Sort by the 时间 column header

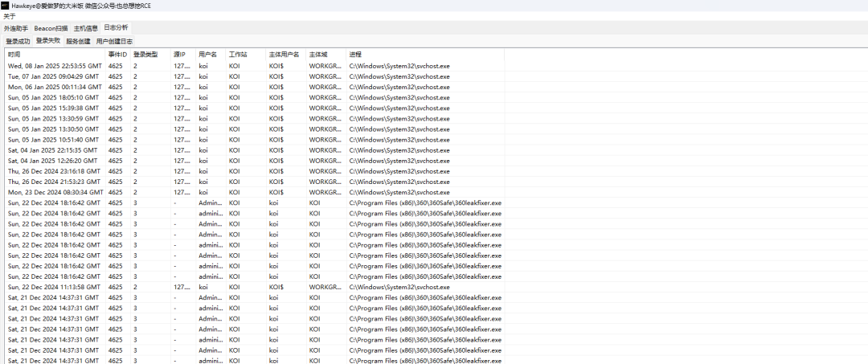(55, 55)
